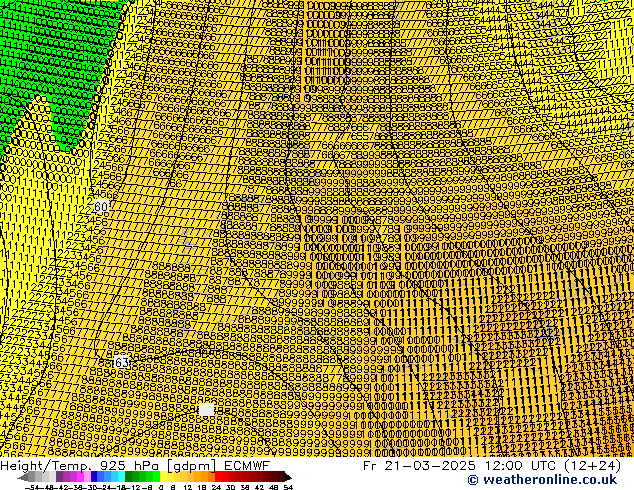
Task: Click the dark green legend swatch at -18
Action: (x=129, y=477)
